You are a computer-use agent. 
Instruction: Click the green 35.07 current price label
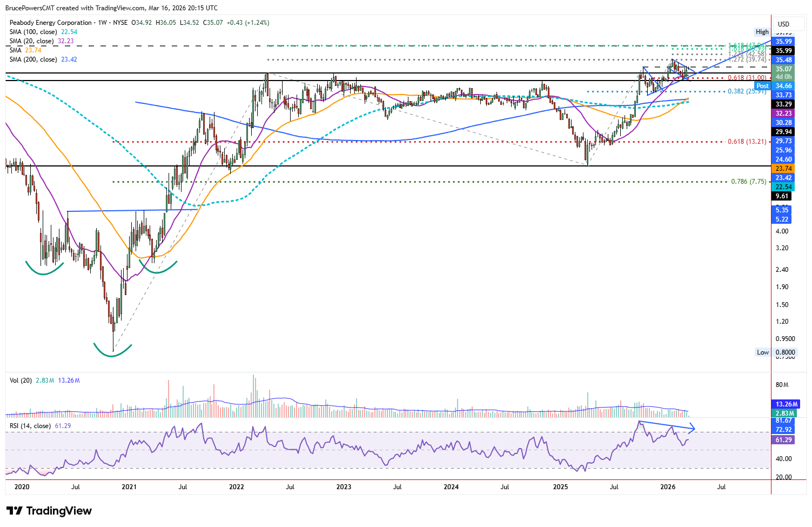(783, 69)
